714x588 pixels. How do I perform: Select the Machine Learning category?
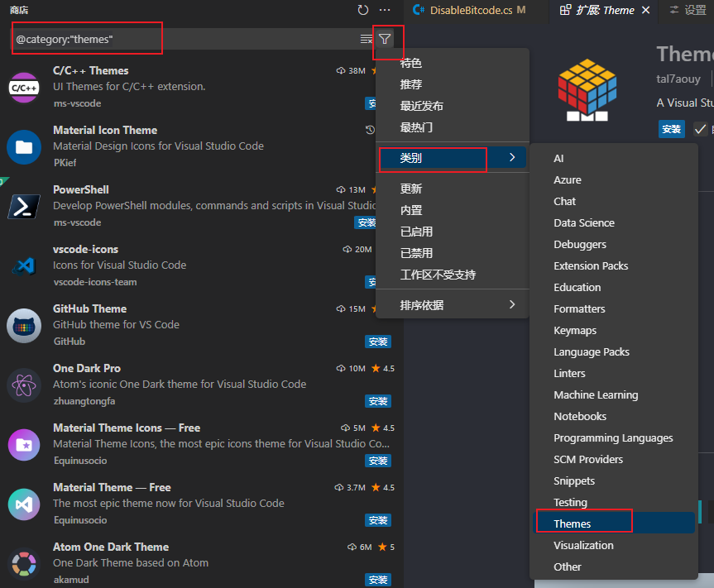(614, 395)
